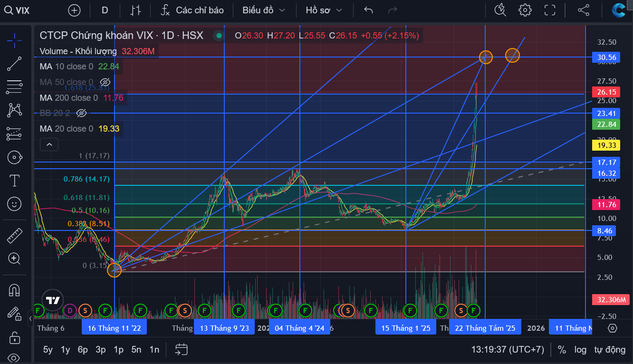Select the 1p time range

point(118,350)
